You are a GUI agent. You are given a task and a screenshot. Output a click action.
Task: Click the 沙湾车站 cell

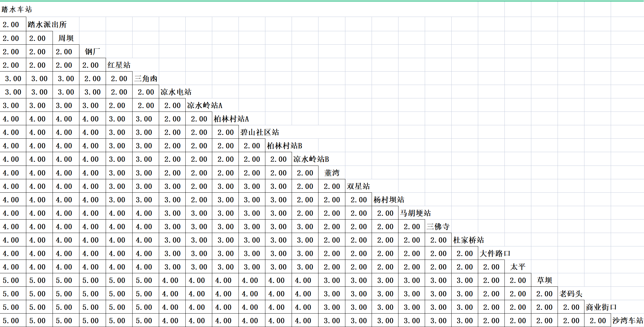point(628,320)
